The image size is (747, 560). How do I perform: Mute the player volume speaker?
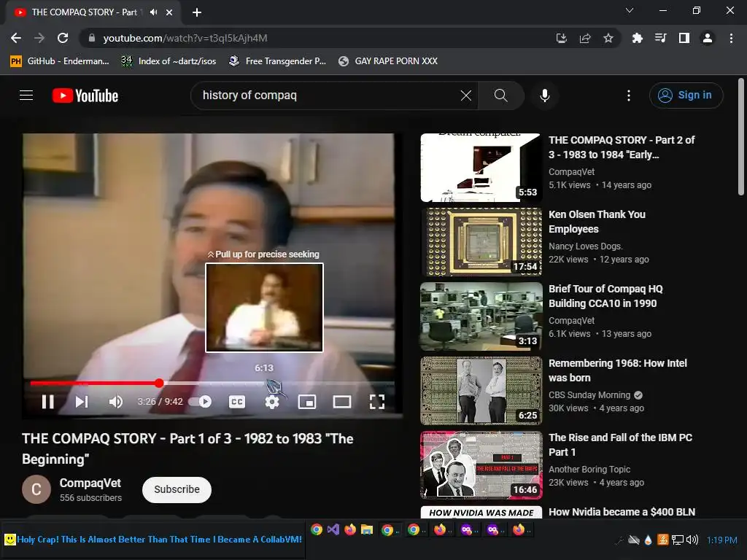point(116,402)
